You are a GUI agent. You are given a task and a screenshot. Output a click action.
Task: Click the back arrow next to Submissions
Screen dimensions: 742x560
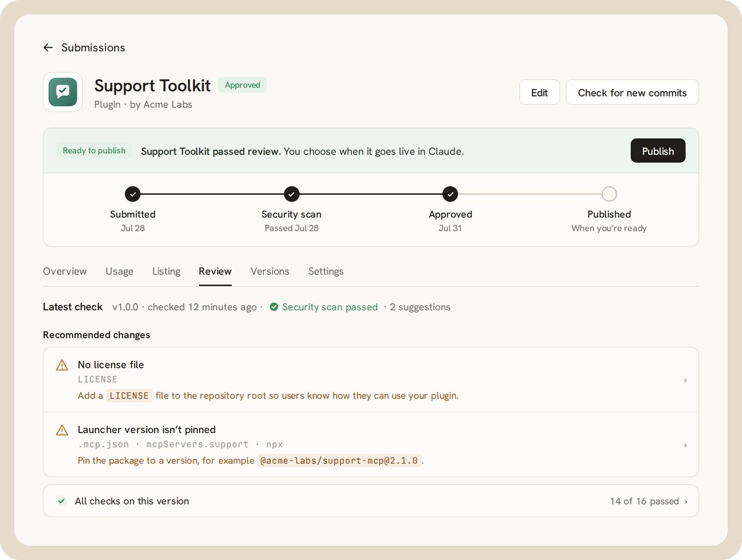click(x=48, y=48)
